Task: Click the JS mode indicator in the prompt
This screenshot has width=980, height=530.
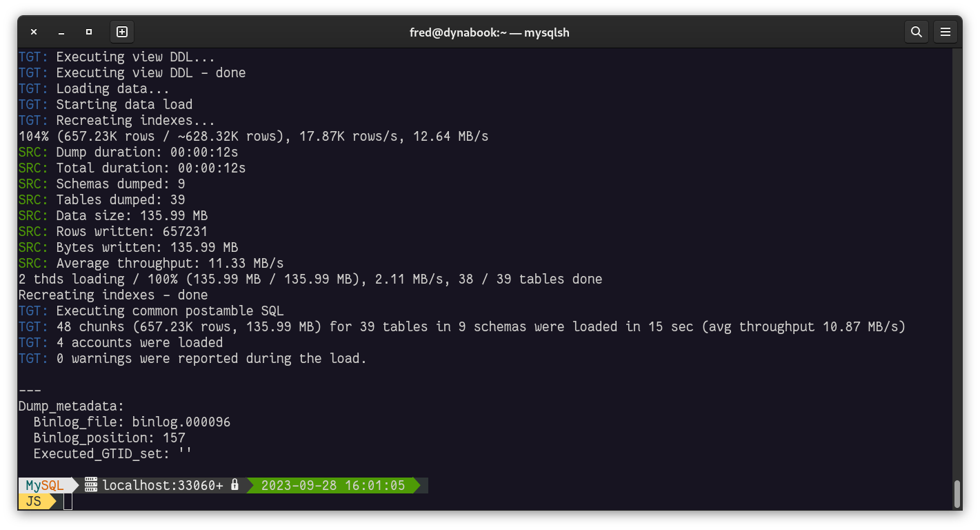Action: 33,502
